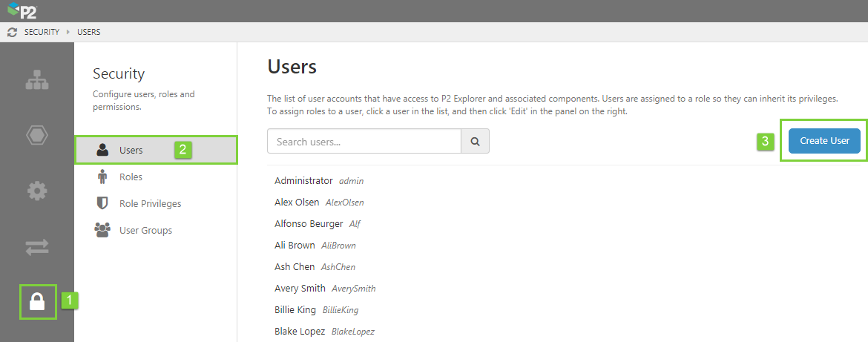The width and height of the screenshot is (868, 342).
Task: Select Alfonso Beurger from the user list
Action: click(x=309, y=224)
